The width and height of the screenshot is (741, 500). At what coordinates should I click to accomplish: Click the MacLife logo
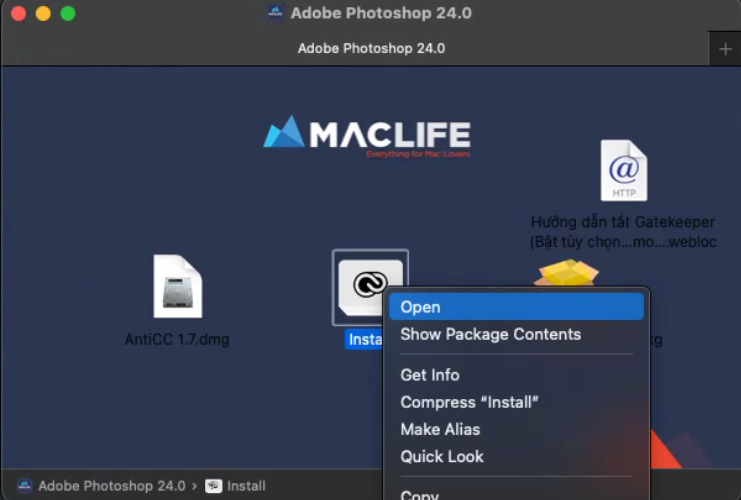[366, 137]
